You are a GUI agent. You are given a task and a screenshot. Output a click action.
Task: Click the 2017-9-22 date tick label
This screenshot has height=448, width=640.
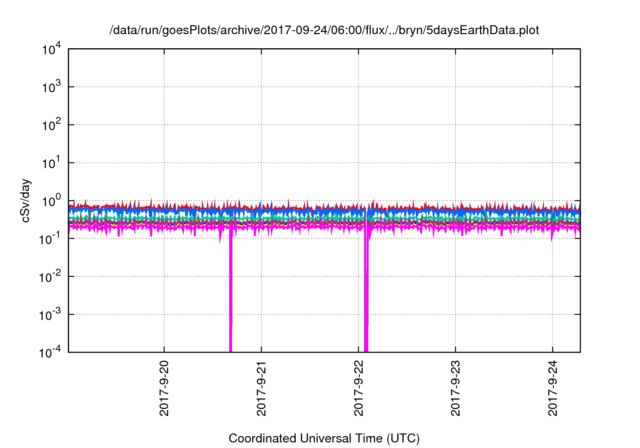coord(358,388)
